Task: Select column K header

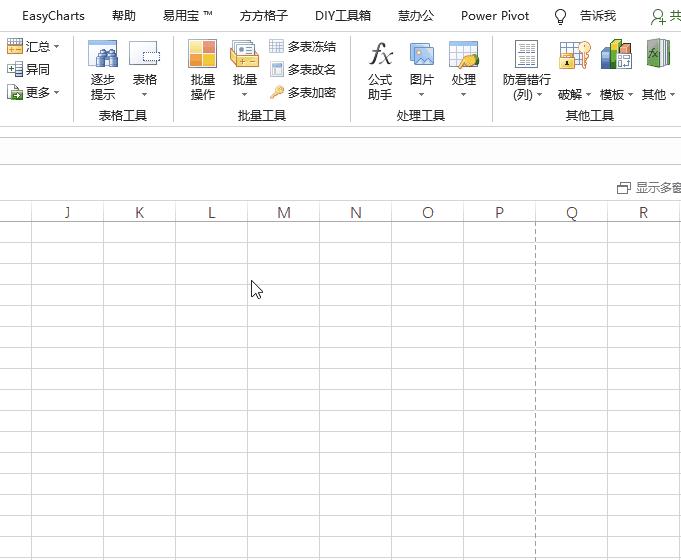Action: pos(139,212)
